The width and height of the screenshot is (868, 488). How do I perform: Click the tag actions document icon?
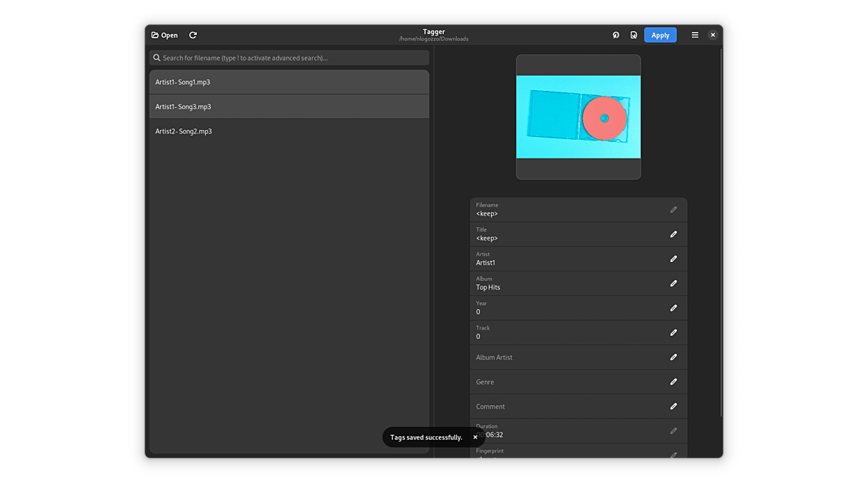634,35
